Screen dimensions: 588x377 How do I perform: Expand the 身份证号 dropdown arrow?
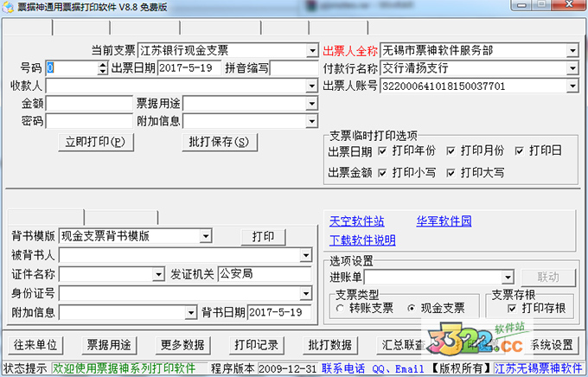306,293
